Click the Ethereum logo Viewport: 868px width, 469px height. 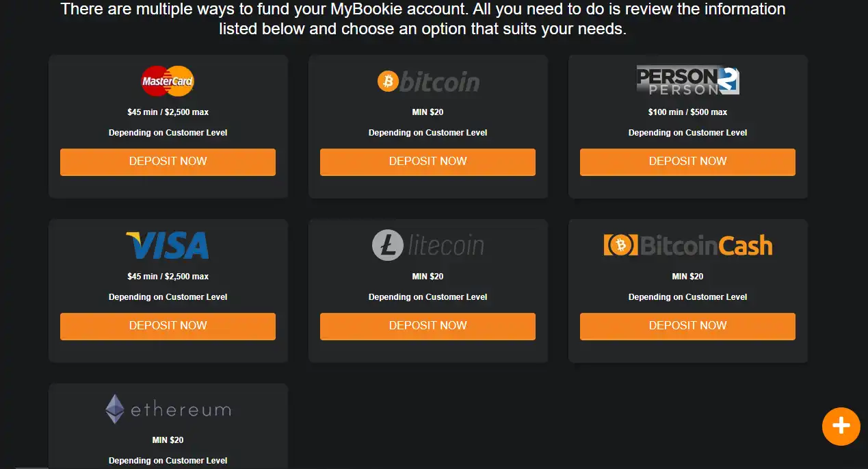click(168, 409)
